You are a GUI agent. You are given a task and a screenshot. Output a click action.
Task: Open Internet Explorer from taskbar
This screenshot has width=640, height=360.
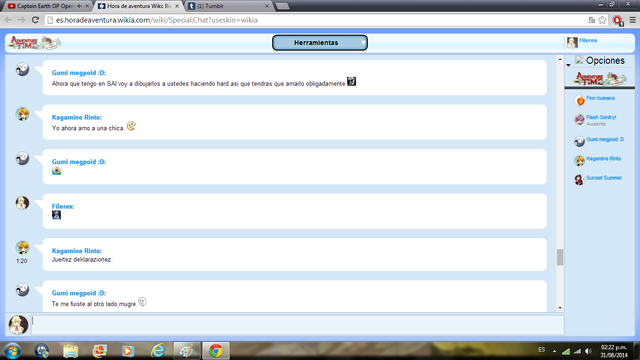[x=158, y=351]
